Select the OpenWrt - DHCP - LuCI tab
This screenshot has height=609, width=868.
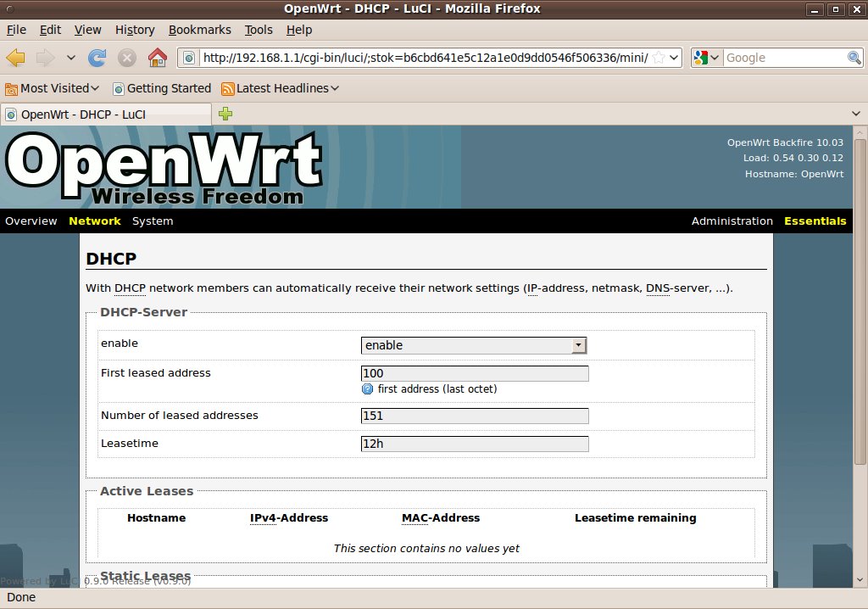106,115
